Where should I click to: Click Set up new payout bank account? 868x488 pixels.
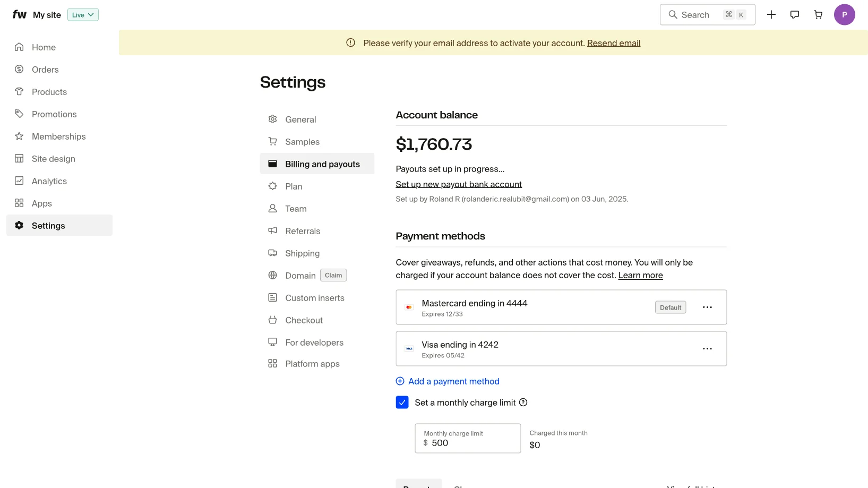[459, 184]
